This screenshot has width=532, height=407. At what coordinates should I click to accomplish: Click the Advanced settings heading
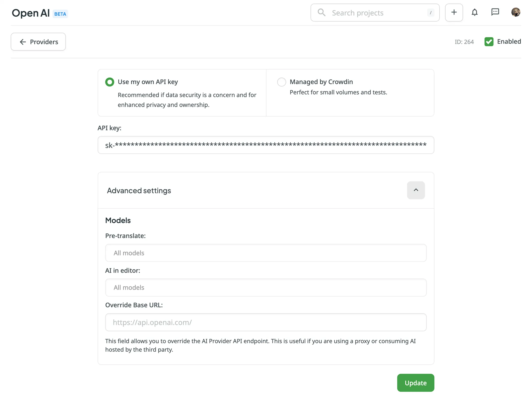pyautogui.click(x=139, y=191)
